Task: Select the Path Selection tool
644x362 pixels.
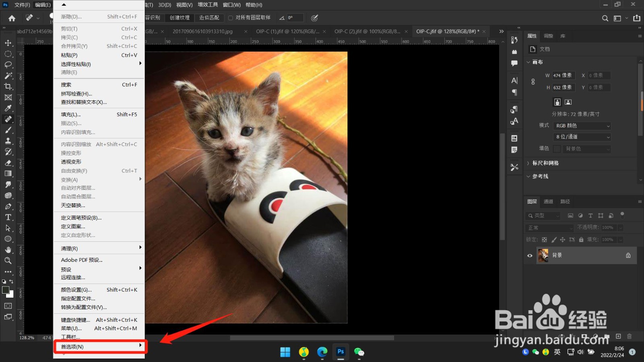Action: 8,228
